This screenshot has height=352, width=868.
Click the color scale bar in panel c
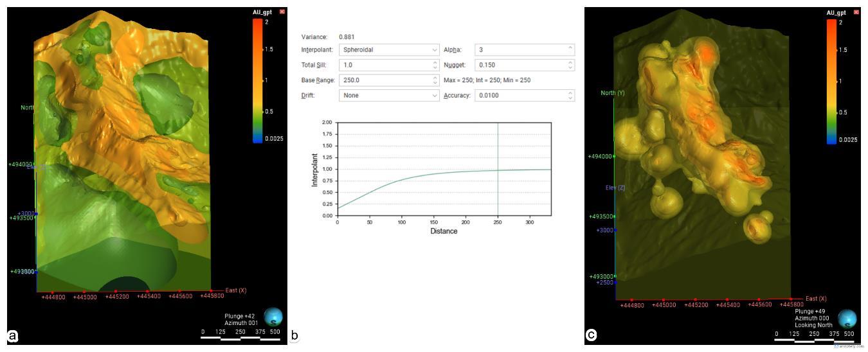coord(831,82)
